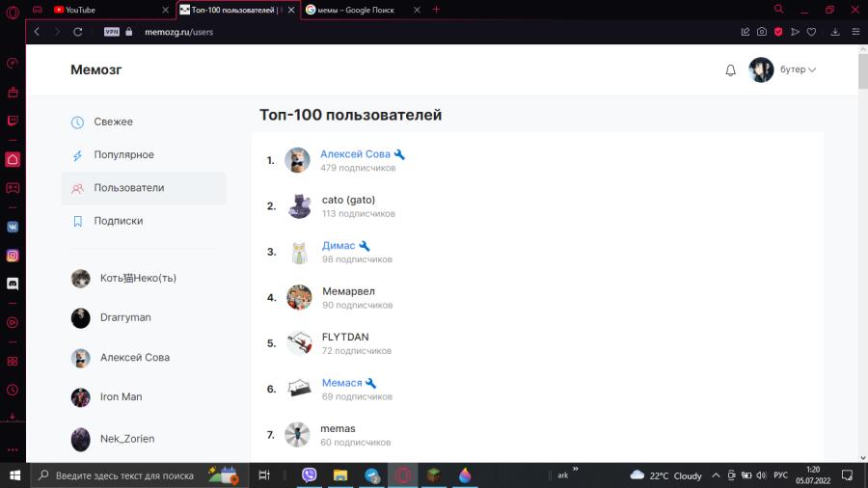Go back to previous page

37,32
